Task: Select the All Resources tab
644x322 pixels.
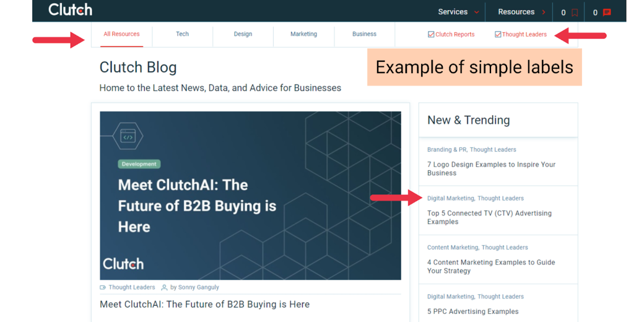Action: click(x=121, y=34)
